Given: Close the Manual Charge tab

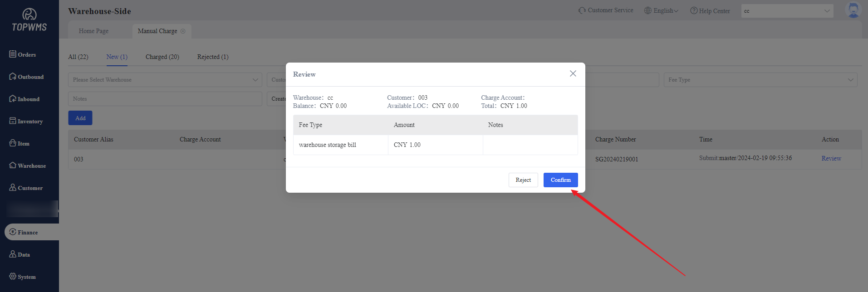Looking at the screenshot, I should (x=183, y=31).
